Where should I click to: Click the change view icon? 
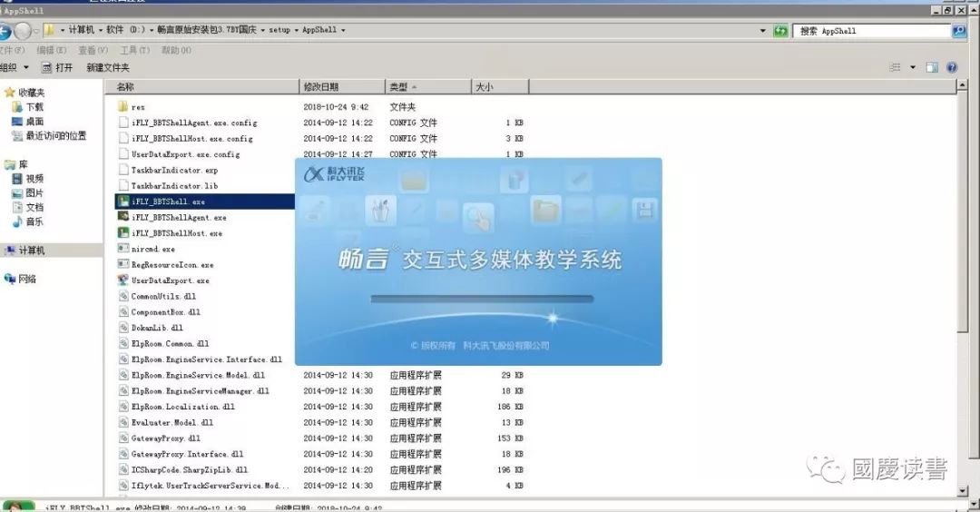click(x=895, y=67)
